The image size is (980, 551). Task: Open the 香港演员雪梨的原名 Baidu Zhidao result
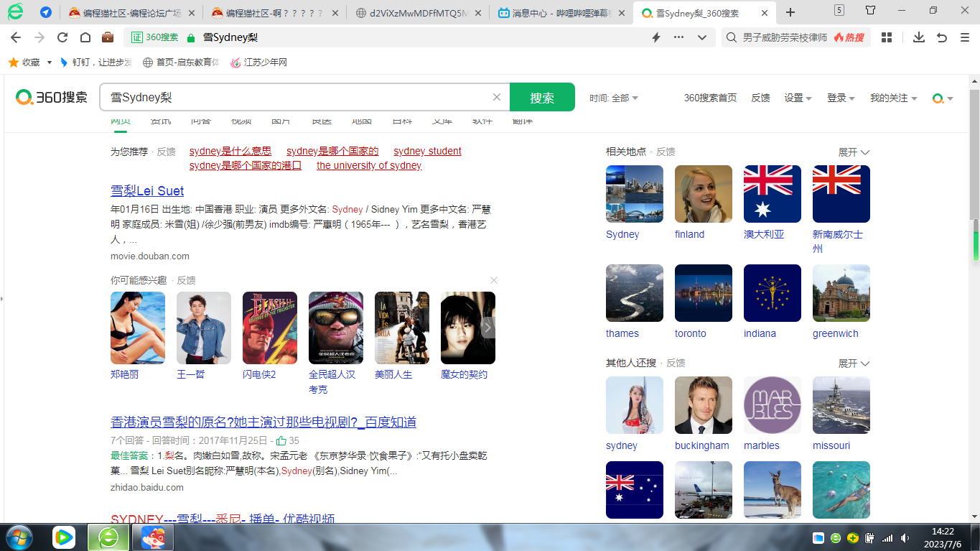click(263, 422)
